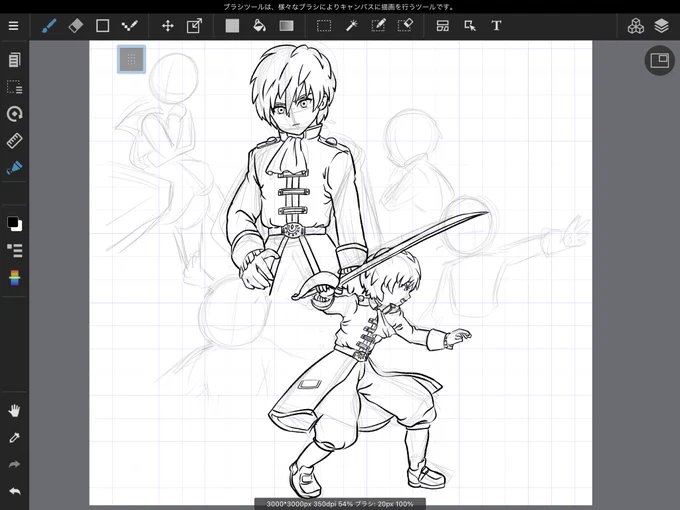Open the document edit menu in sidebar
Viewport: 680px width, 510px height.
14,60
